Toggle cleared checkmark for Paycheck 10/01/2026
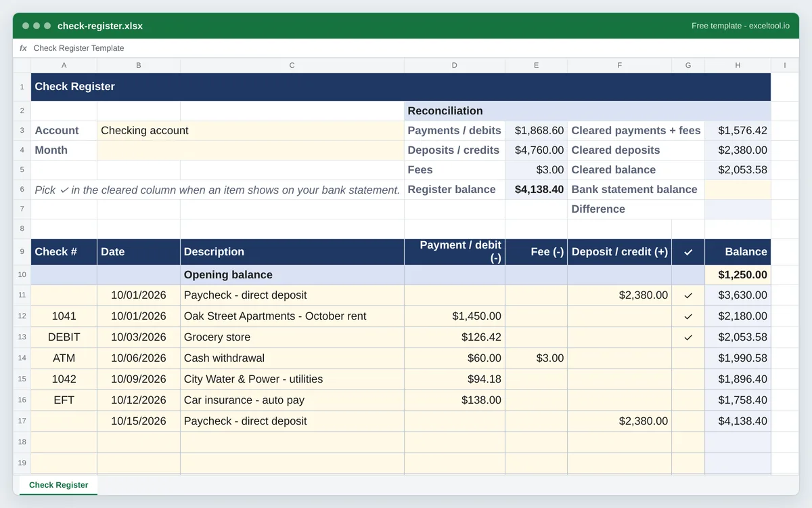Viewport: 812px width, 508px height. [688, 295]
